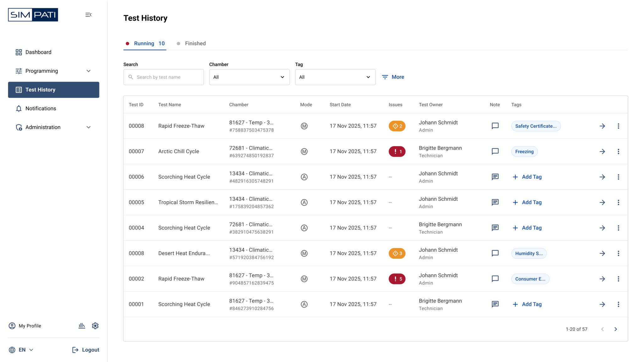Viewport: 644px width, 362px height.
Task: Open the Tag filter dropdown
Action: pos(335,77)
